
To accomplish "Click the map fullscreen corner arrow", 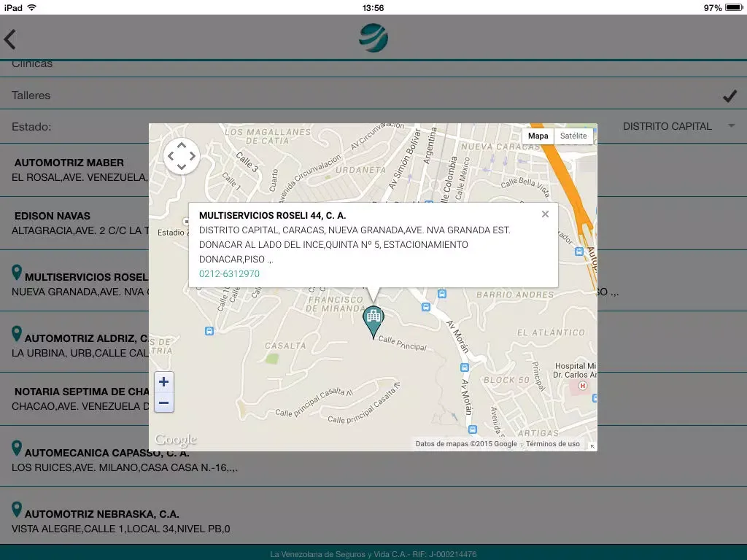I will [x=592, y=447].
